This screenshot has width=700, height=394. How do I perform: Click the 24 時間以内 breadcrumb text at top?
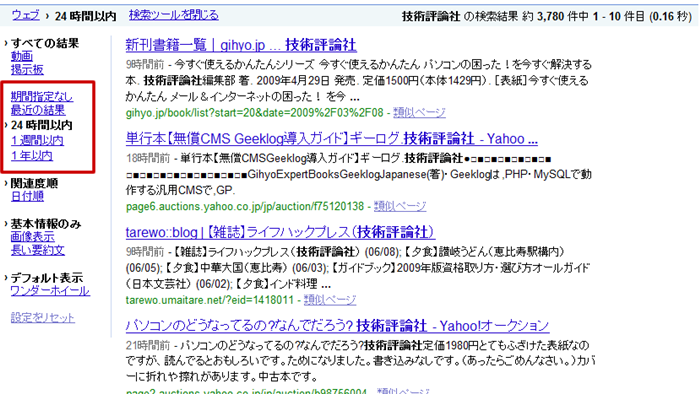coord(85,17)
